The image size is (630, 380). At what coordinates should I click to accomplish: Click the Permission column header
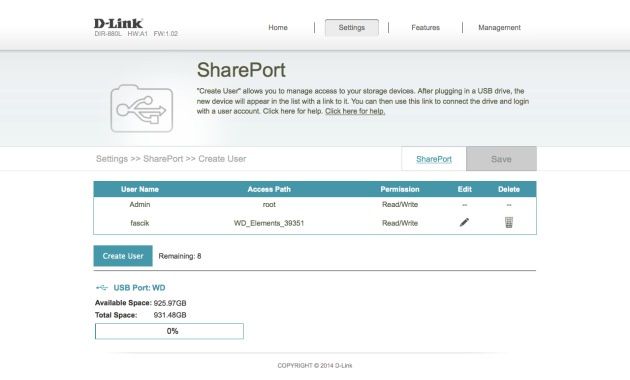pos(400,189)
